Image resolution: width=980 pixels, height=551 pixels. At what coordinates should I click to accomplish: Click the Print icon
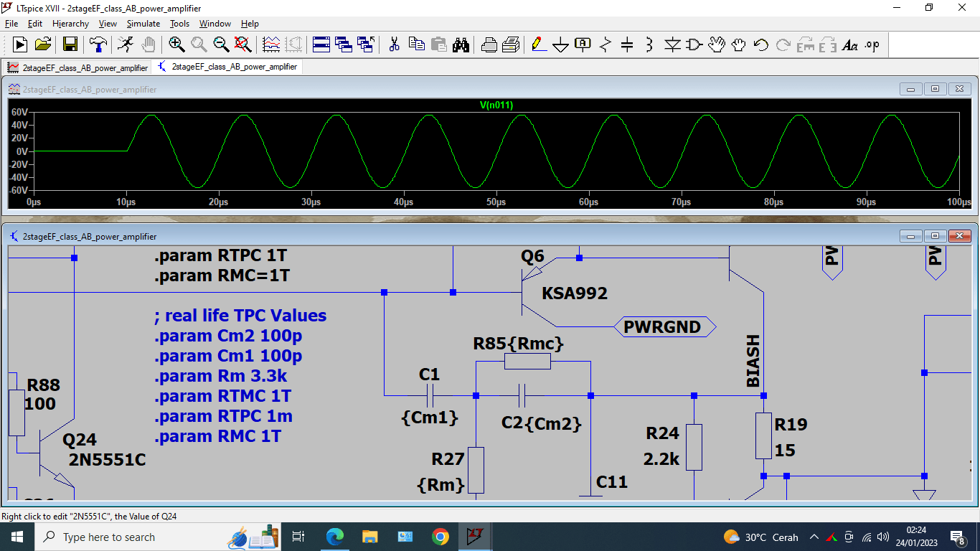(x=511, y=44)
